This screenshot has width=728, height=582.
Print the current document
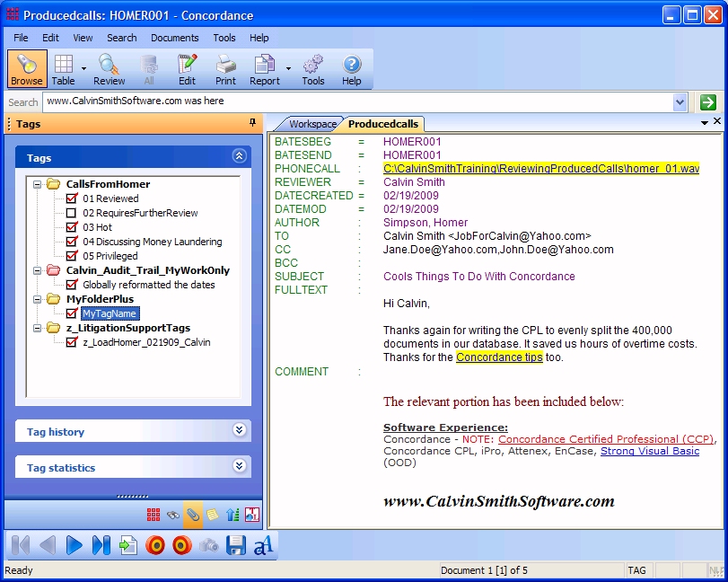point(225,69)
